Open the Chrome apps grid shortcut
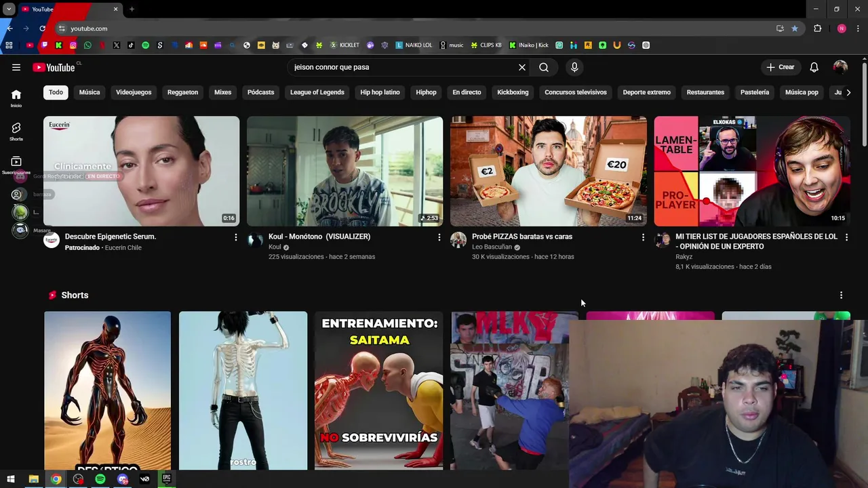The image size is (868, 488). [x=9, y=45]
